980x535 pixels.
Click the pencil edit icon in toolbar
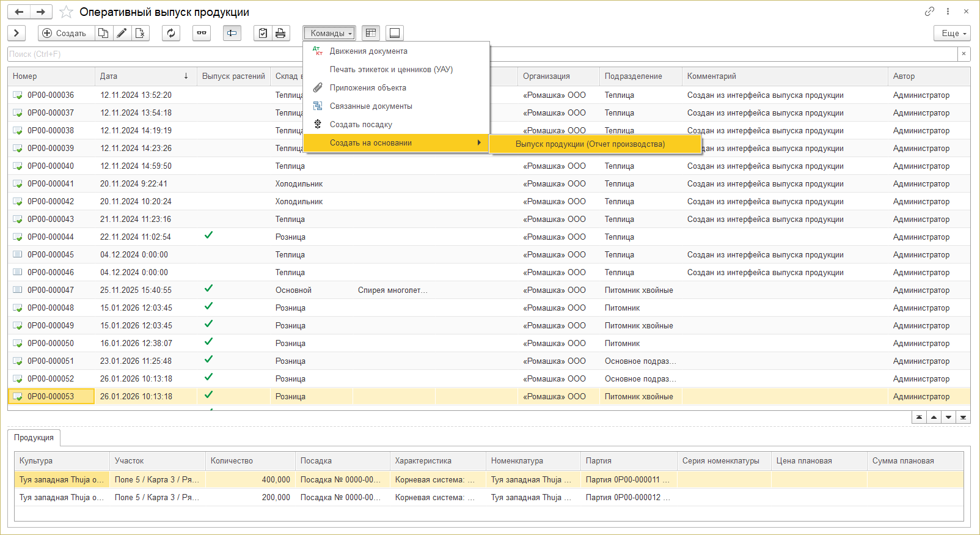[122, 33]
